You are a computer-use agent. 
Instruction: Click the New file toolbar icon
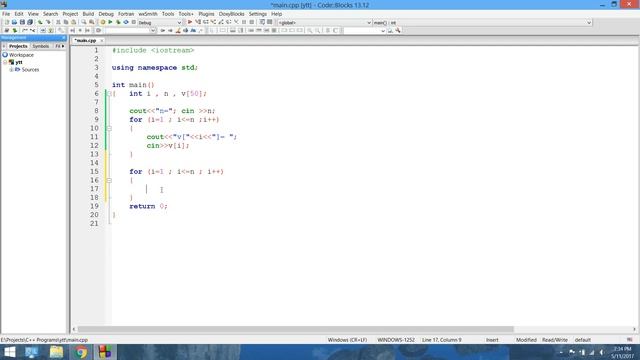pyautogui.click(x=7, y=22)
